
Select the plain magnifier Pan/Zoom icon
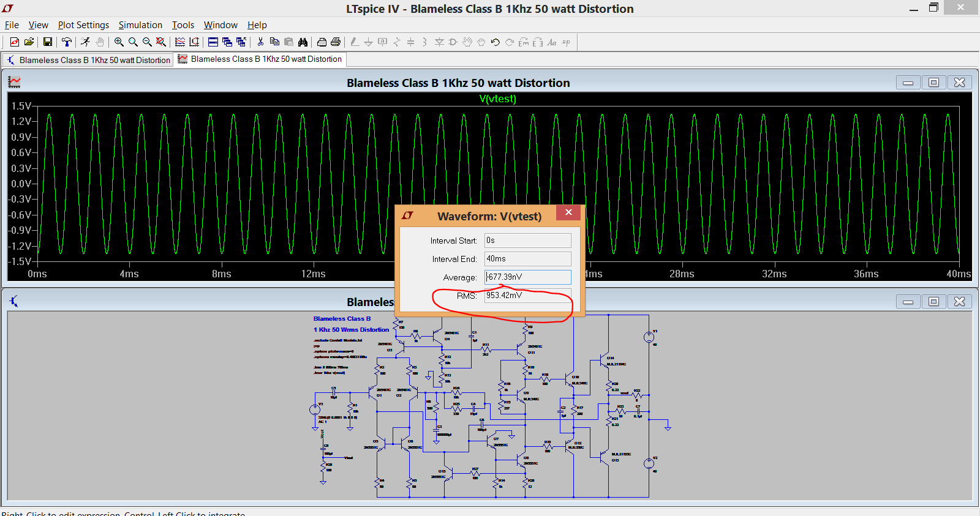tap(133, 42)
